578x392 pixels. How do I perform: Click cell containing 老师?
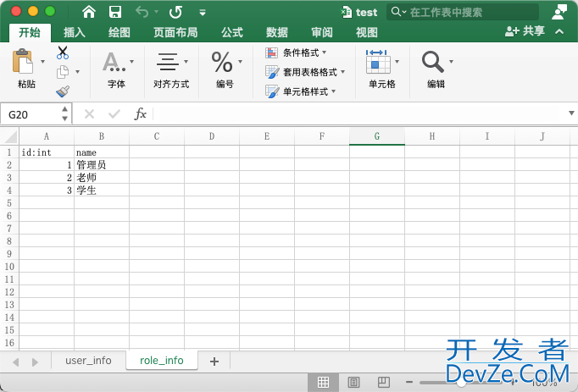(102, 178)
